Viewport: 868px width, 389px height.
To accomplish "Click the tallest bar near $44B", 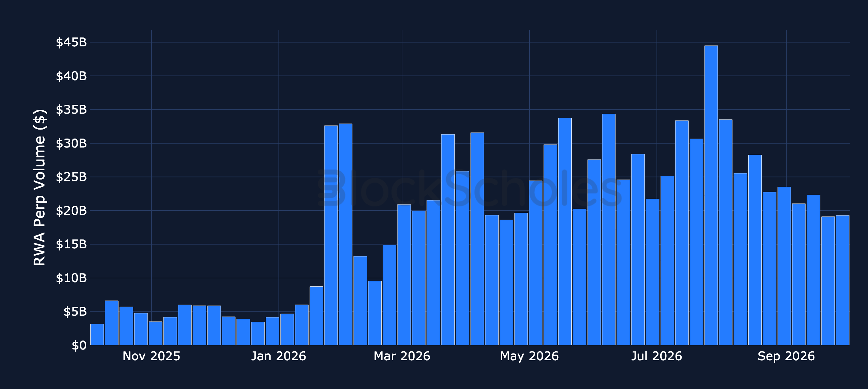I will 711,195.
